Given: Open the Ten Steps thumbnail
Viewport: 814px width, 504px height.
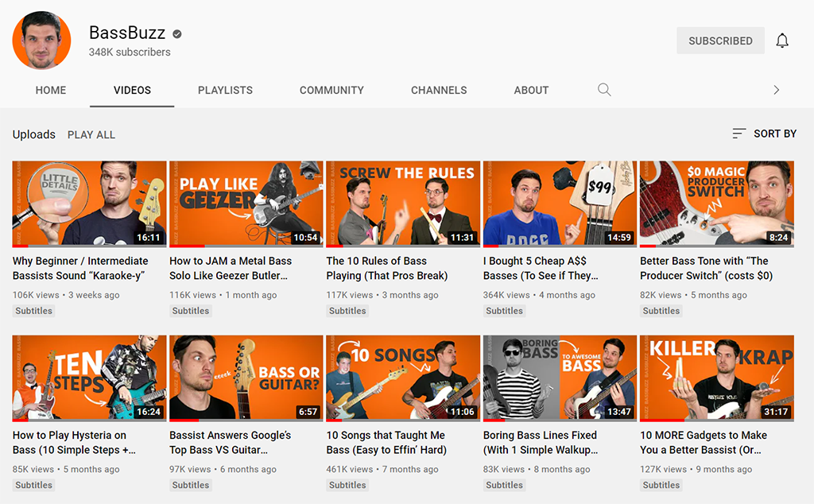Looking at the screenshot, I should click(x=89, y=378).
